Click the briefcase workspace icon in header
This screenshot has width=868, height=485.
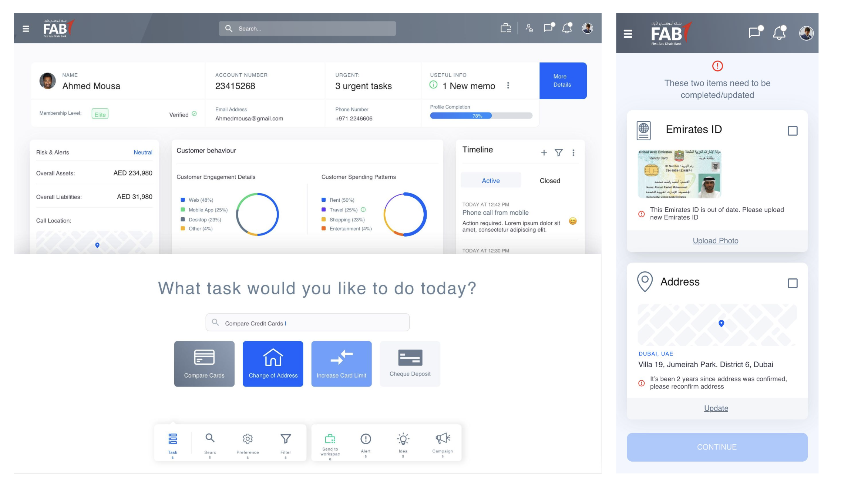[505, 28]
